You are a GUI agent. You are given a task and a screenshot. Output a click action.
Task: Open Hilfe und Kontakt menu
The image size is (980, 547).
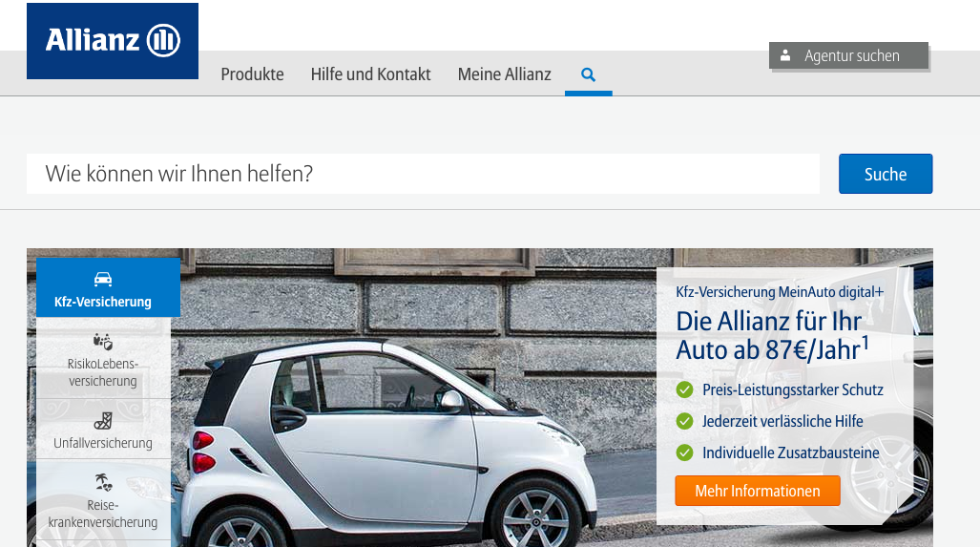pyautogui.click(x=370, y=74)
